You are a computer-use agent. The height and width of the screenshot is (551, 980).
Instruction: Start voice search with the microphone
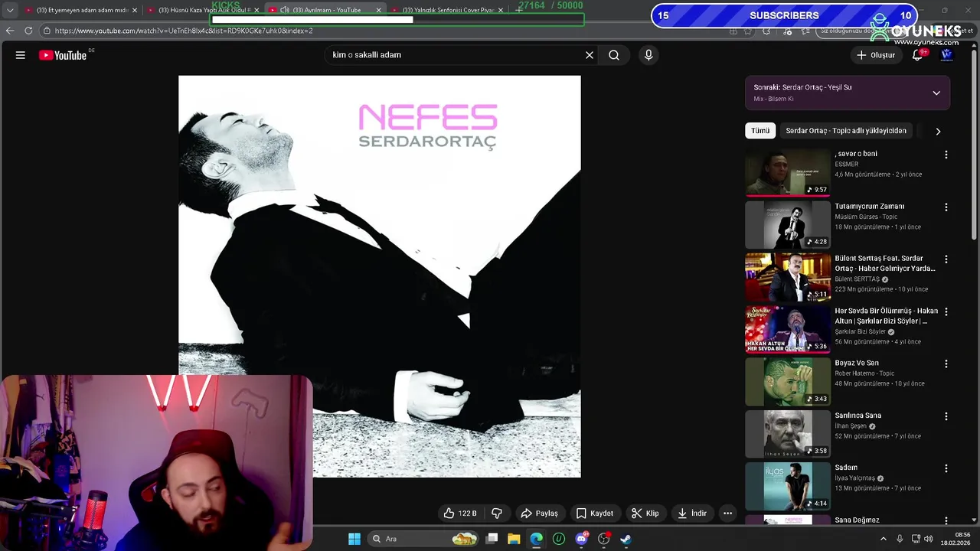tap(648, 55)
